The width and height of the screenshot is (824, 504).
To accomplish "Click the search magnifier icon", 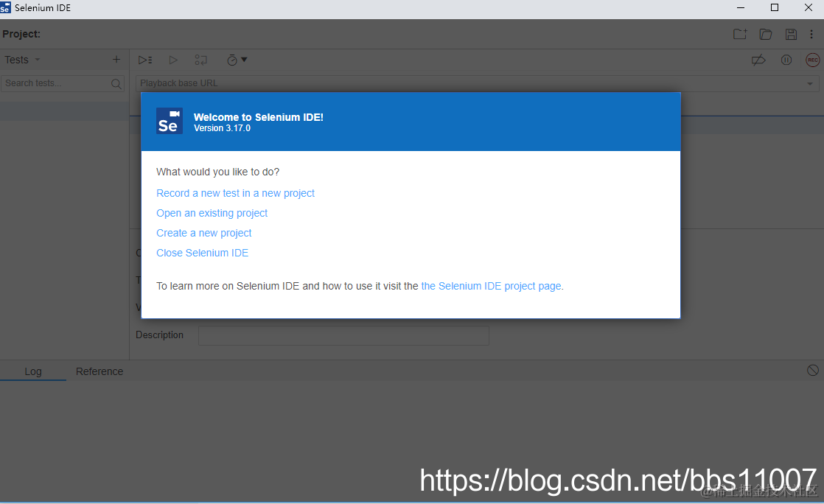I will (116, 83).
